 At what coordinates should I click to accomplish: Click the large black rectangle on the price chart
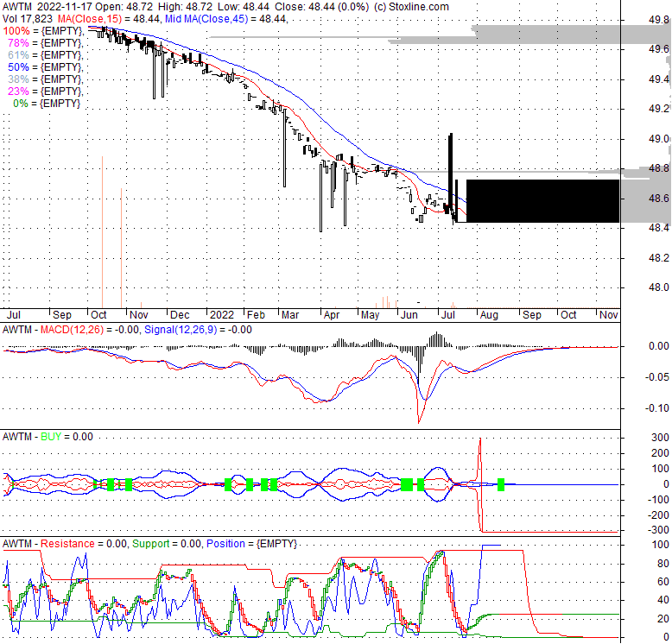(x=542, y=201)
